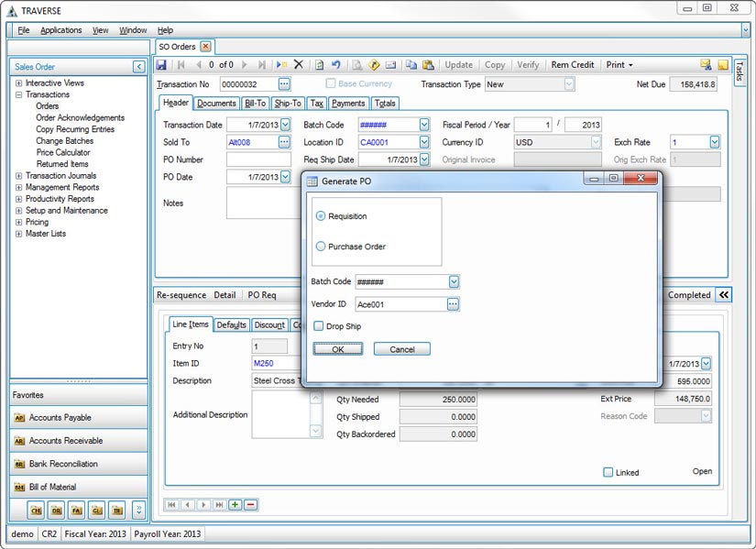This screenshot has height=549, width=756.
Task: Open Vendor ID lookup button
Action: 453,304
